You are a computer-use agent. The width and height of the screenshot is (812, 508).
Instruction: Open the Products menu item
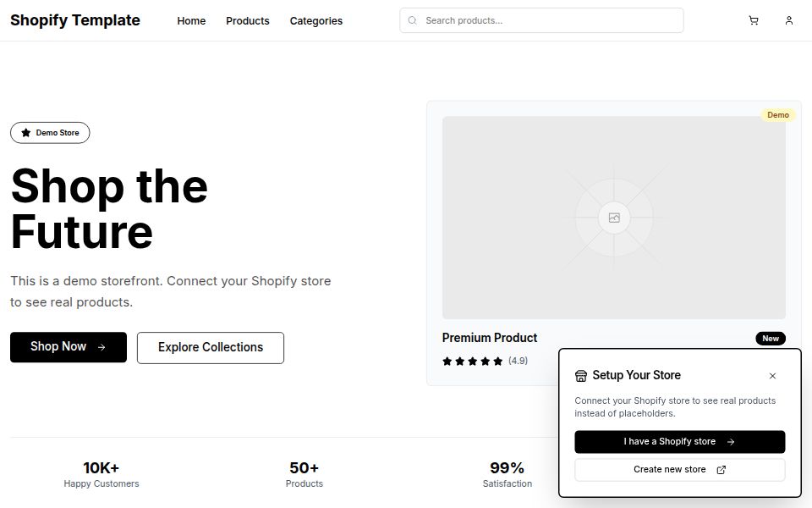tap(247, 20)
